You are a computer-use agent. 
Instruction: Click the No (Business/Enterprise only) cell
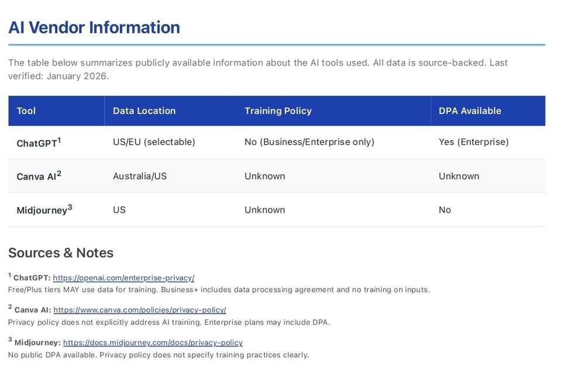point(309,142)
